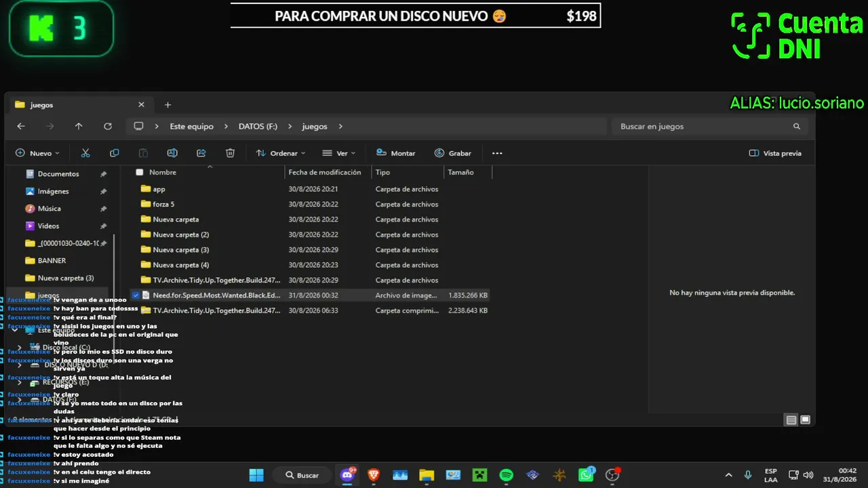Tick the select-all checkbox beside Nombre
The width and height of the screenshot is (868, 488).
[140, 172]
